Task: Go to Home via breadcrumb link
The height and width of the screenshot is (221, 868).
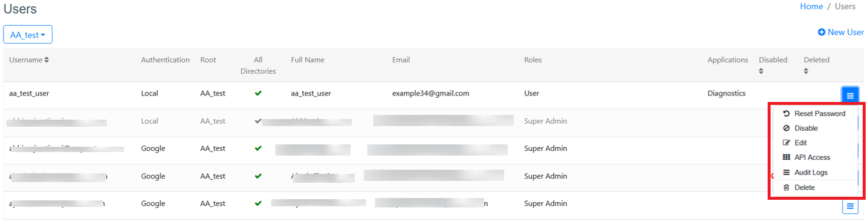Action: (811, 6)
